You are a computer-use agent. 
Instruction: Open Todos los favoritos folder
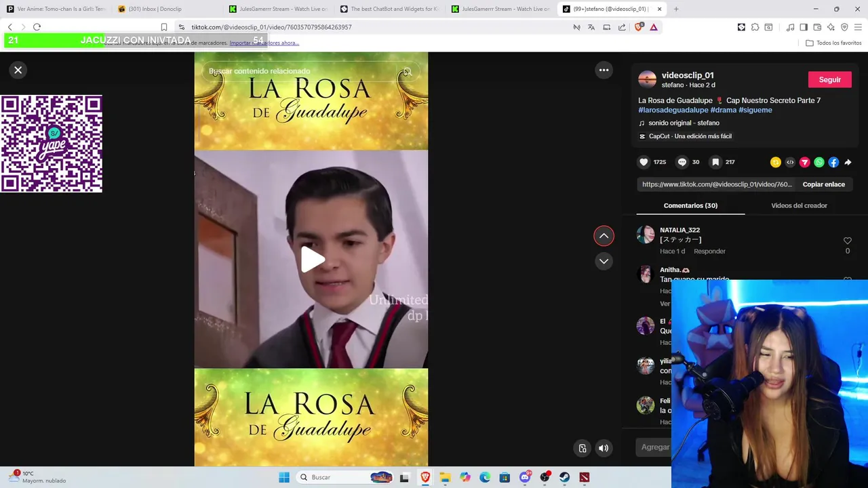(833, 43)
